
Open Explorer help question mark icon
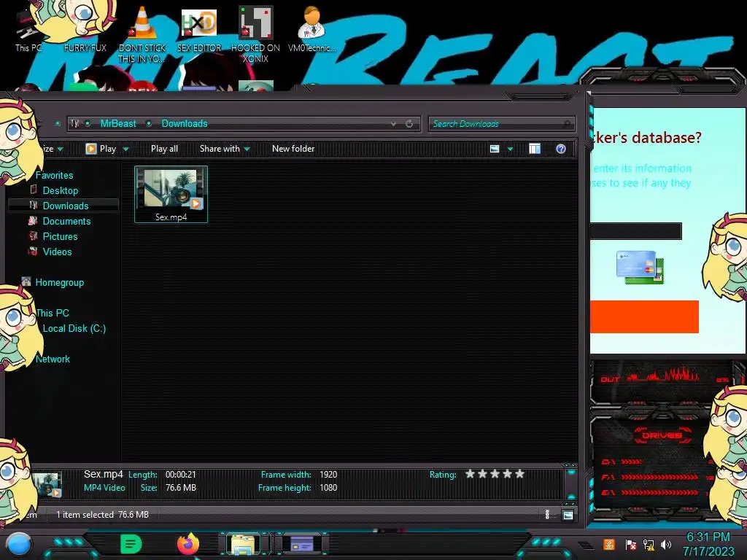561,149
